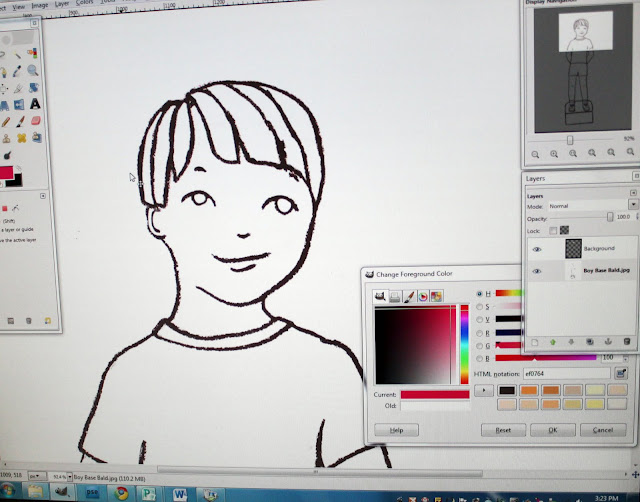Screen dimensions: 640x502
Task: Confirm color with the OK button
Action: coord(553,430)
